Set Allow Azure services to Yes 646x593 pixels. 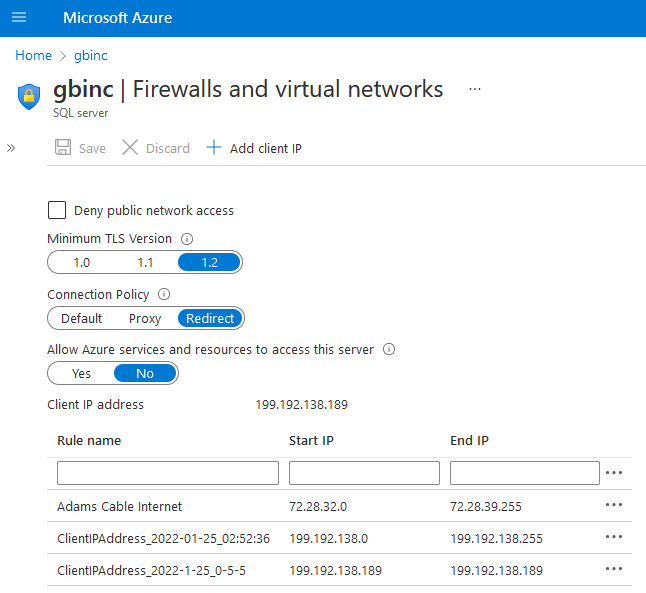(81, 373)
